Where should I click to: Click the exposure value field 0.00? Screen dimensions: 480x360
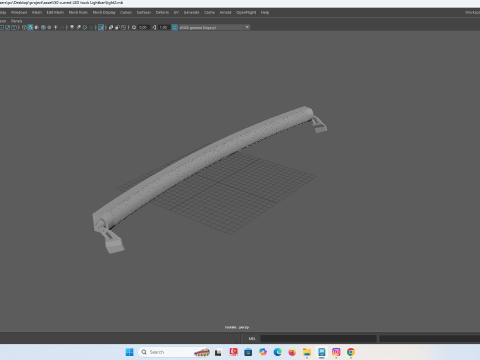(x=143, y=27)
